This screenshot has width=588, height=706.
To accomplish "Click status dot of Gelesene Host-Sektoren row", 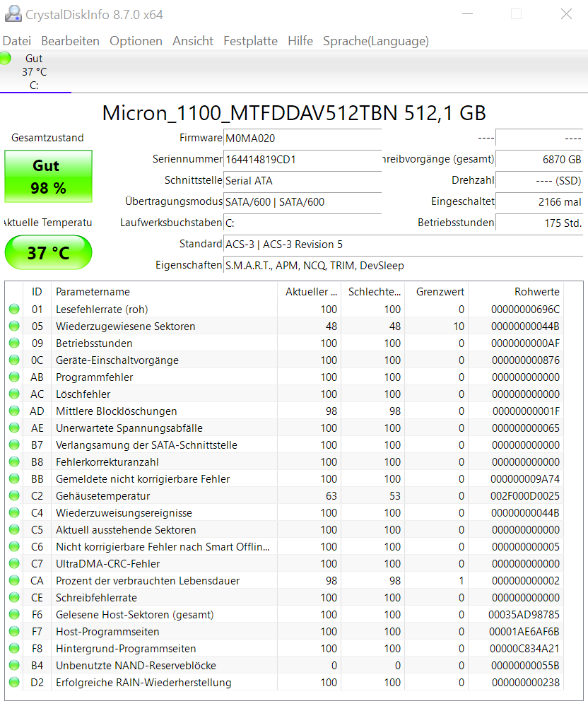I will 14,614.
